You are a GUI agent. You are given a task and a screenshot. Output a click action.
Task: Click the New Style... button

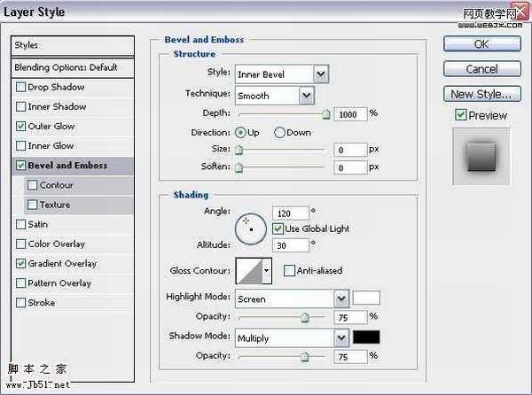coord(480,94)
